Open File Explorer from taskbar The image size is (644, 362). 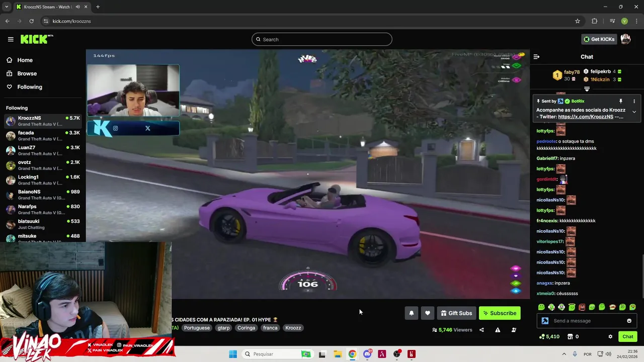point(337,354)
